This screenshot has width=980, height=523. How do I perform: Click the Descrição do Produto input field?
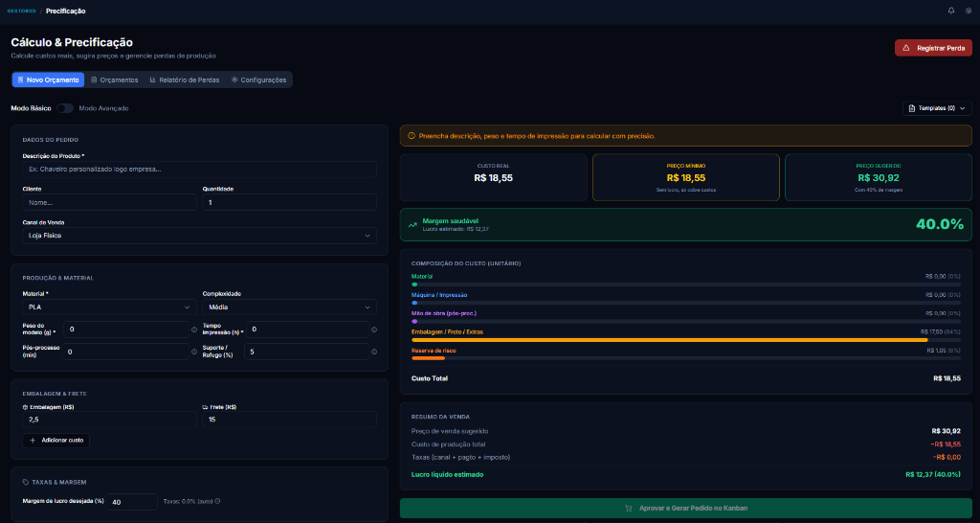tap(199, 170)
